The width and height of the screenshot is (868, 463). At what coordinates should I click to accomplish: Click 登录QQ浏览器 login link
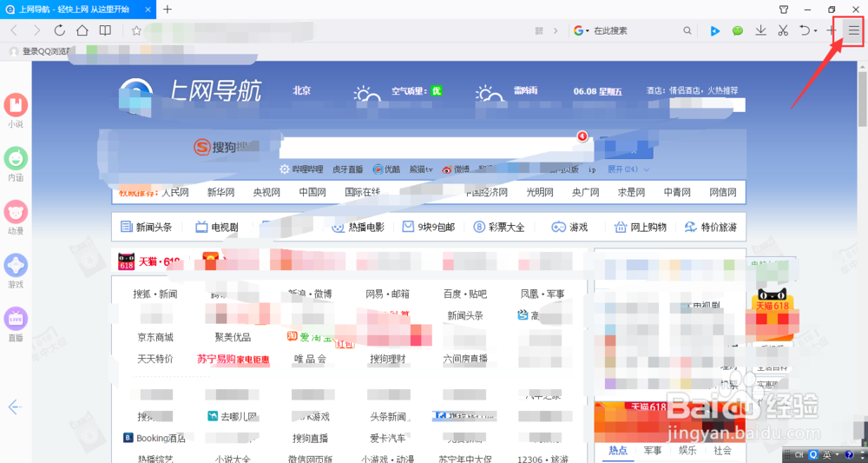(x=42, y=51)
